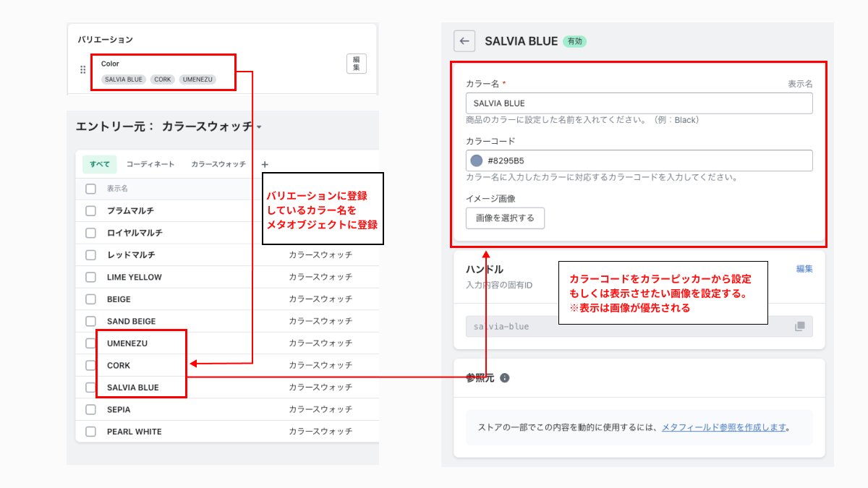
Task: Select the CORK variation tag
Action: [x=162, y=80]
